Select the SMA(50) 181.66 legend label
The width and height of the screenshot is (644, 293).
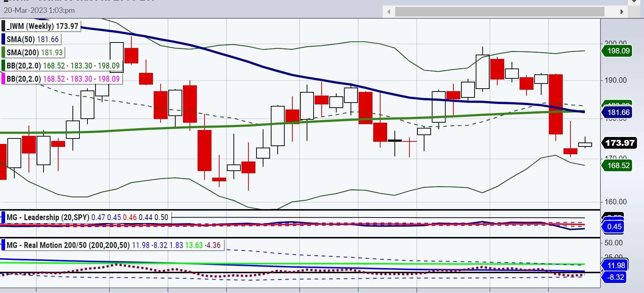pyautogui.click(x=33, y=40)
